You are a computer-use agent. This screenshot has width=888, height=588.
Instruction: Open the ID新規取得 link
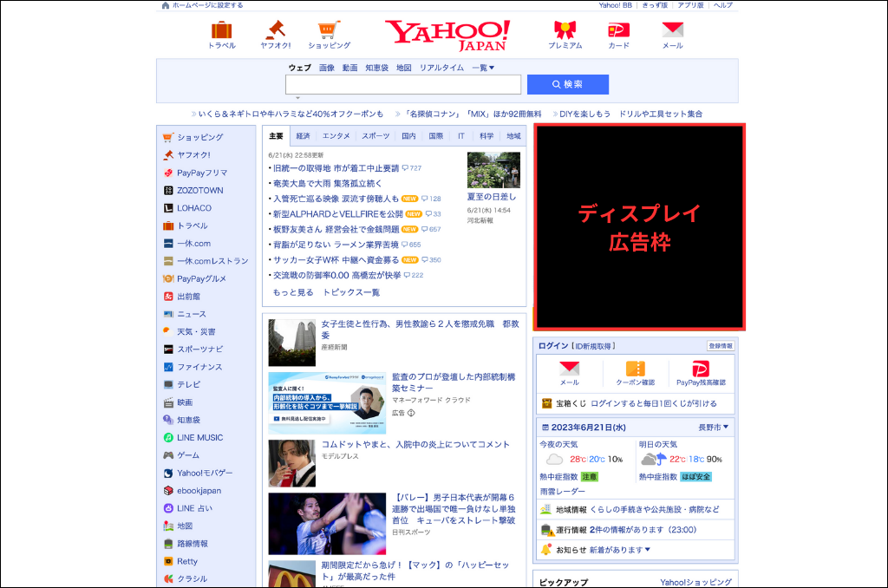(x=593, y=346)
